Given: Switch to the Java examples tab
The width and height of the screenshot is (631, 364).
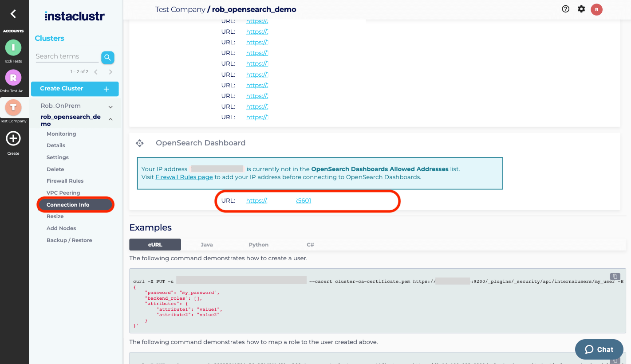Looking at the screenshot, I should tap(206, 244).
